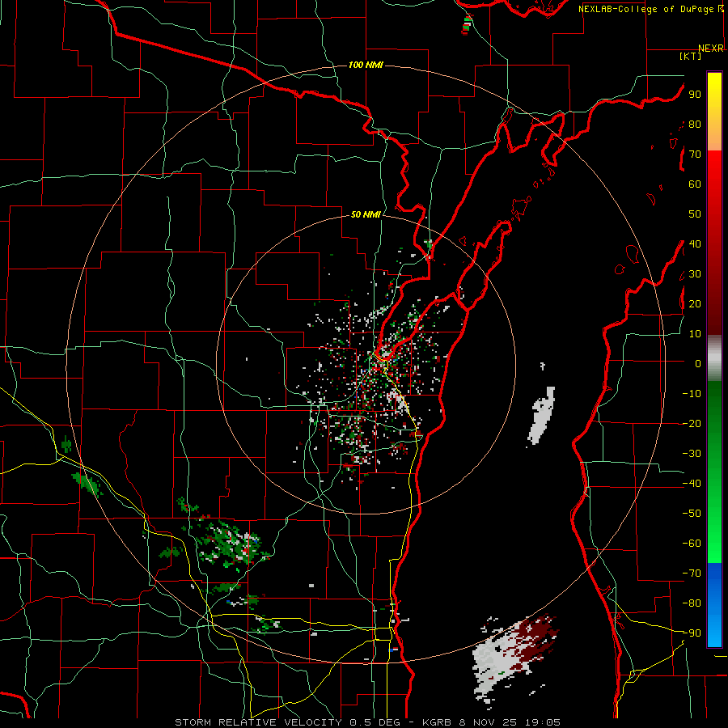Click the 0 value on the velocity scale
Viewport: 728px width, 728px height.
coord(698,363)
